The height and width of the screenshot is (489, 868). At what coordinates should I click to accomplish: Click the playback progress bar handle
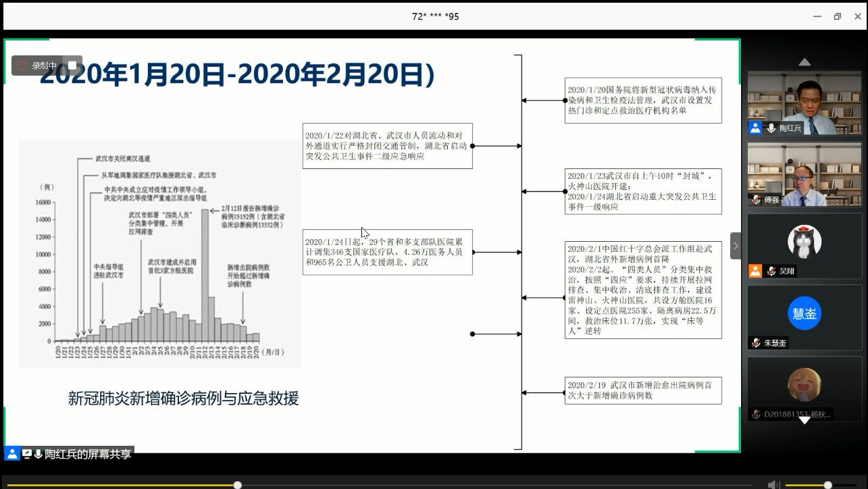tap(238, 484)
